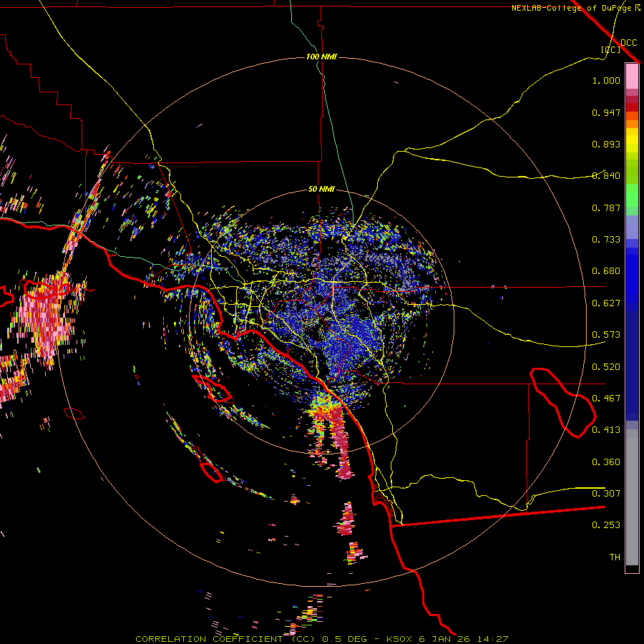
Task: Select the 0.840 legend value
Action: click(606, 176)
